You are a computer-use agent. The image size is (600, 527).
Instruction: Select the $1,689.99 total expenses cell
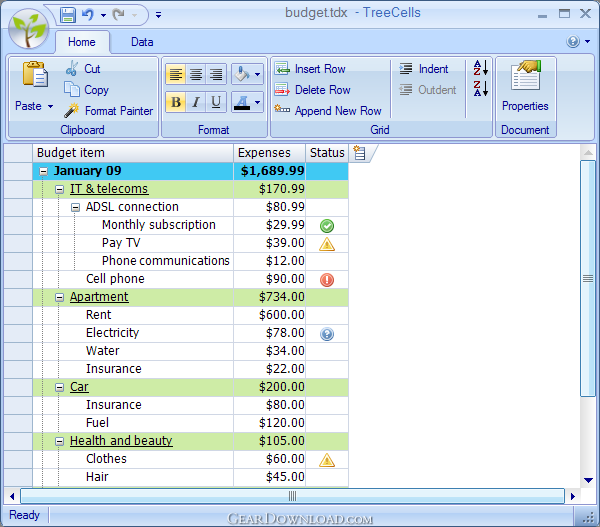(x=269, y=171)
